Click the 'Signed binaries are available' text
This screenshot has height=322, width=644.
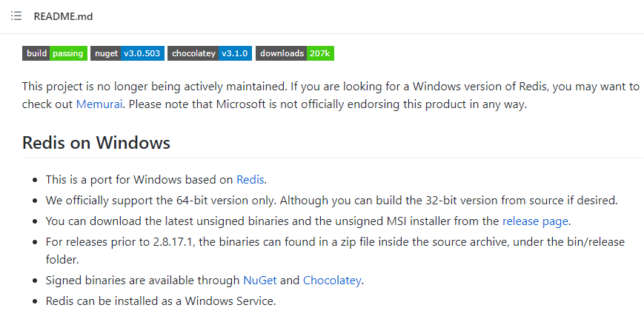pos(141,281)
